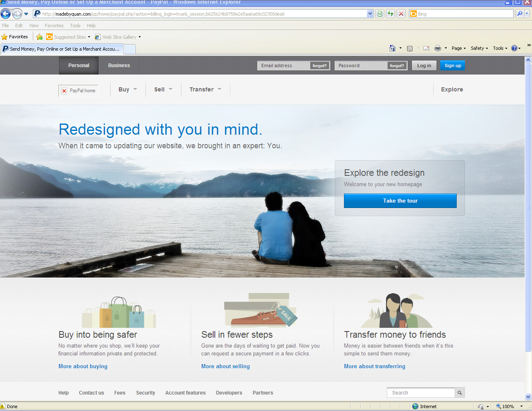
Task: Open the Suggested Sites dropdown
Action: [x=68, y=37]
